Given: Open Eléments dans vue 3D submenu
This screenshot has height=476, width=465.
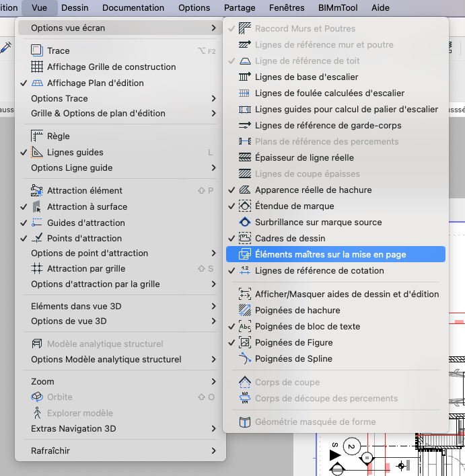Looking at the screenshot, I should pyautogui.click(x=120, y=306).
